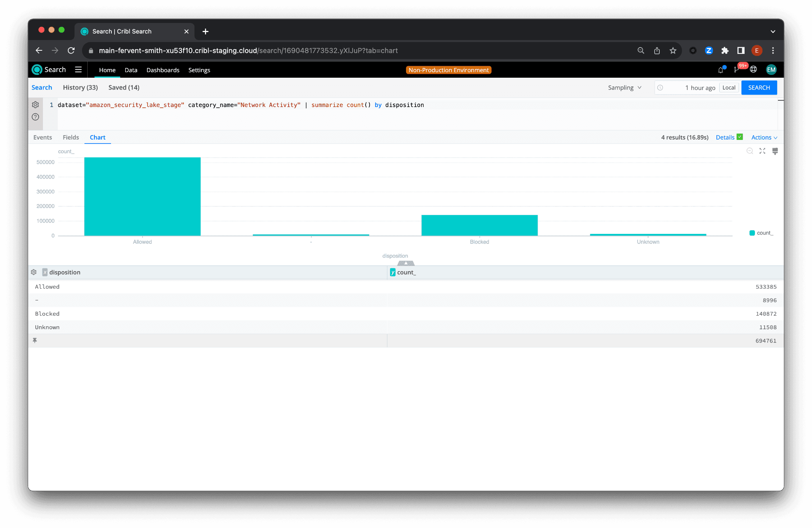The height and width of the screenshot is (528, 812).
Task: Click the zoom out magnifier on chart
Action: [x=749, y=151]
